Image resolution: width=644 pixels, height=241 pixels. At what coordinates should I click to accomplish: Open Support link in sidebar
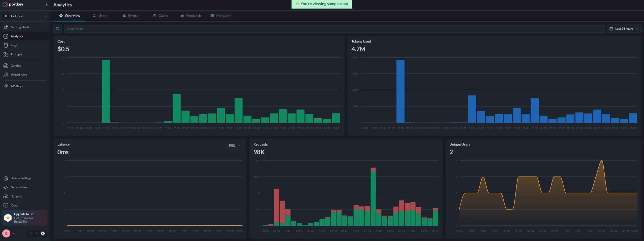16,196
